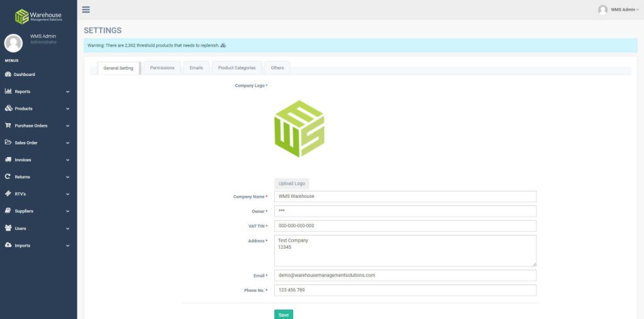
Task: Click the green Save button
Action: click(283, 315)
